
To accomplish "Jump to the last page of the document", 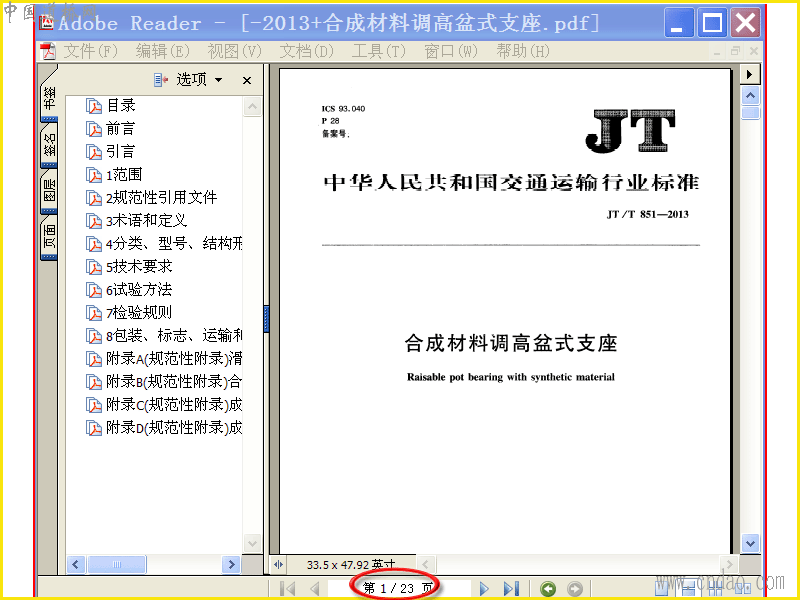I will coord(511,588).
